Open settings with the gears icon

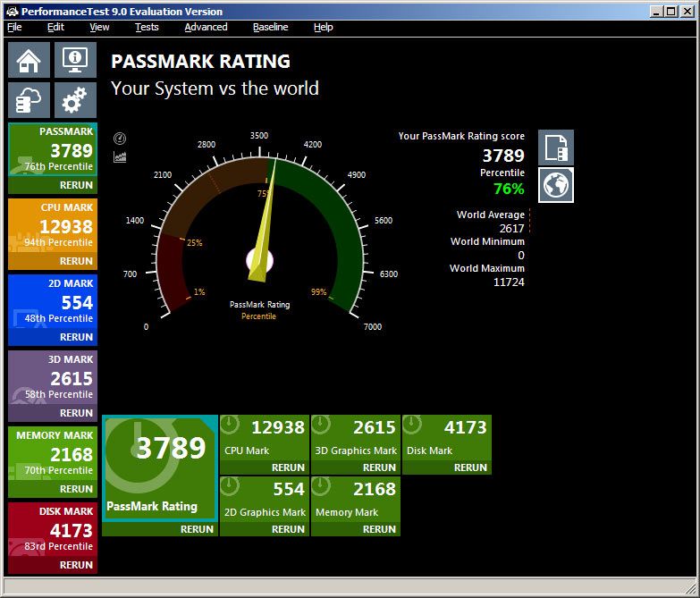coord(75,100)
